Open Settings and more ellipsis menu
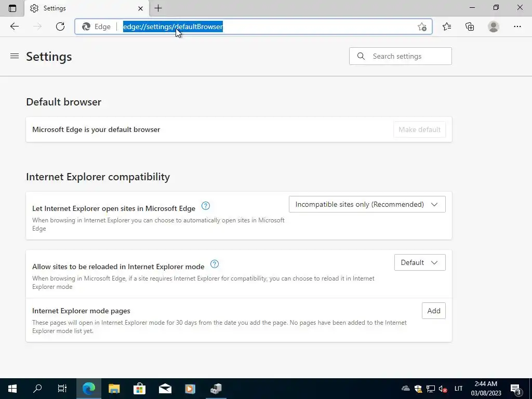The height and width of the screenshot is (399, 532). pos(517,26)
